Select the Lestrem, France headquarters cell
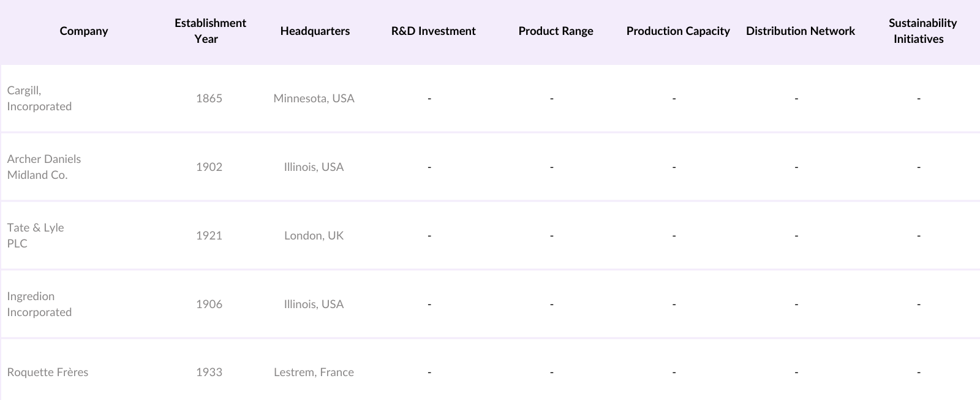980x400 pixels. (314, 372)
